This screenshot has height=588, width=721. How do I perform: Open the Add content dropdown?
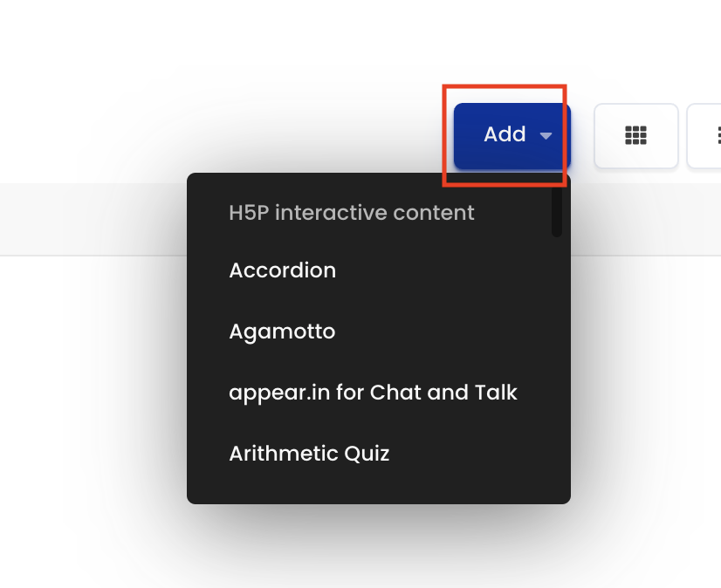click(512, 135)
